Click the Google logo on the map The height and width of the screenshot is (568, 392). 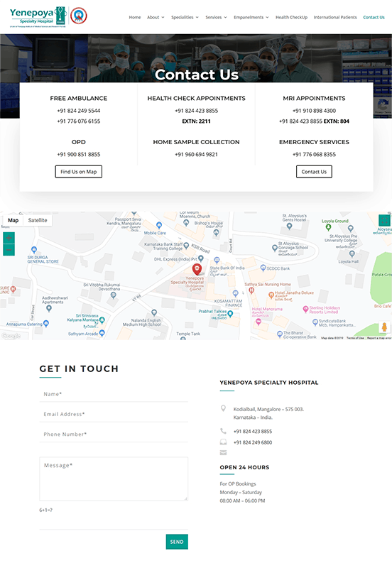(11, 336)
